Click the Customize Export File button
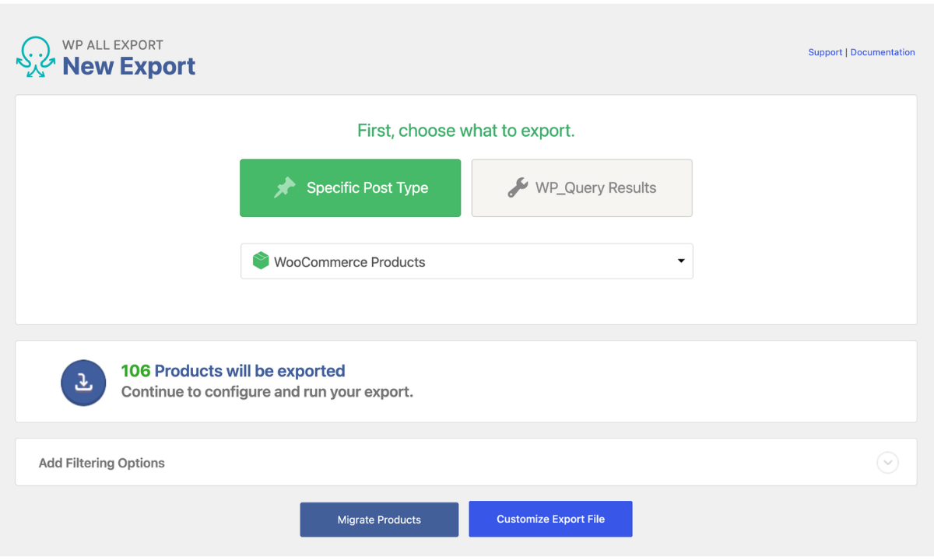This screenshot has height=560, width=934. 550,519
